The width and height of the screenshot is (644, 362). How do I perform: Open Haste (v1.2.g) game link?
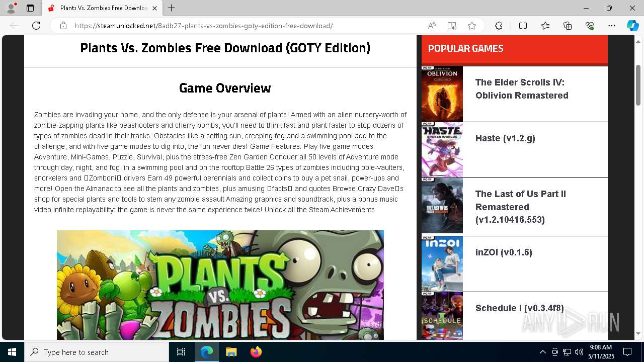505,138
